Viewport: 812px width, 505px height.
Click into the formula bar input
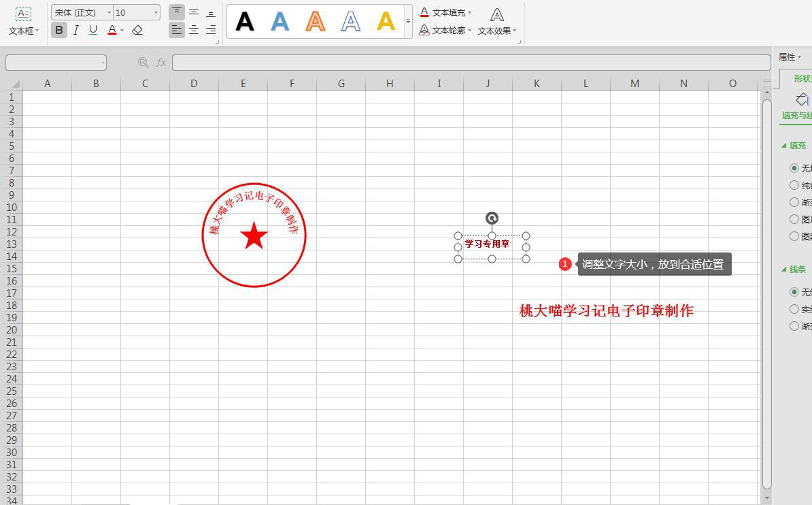click(469, 63)
